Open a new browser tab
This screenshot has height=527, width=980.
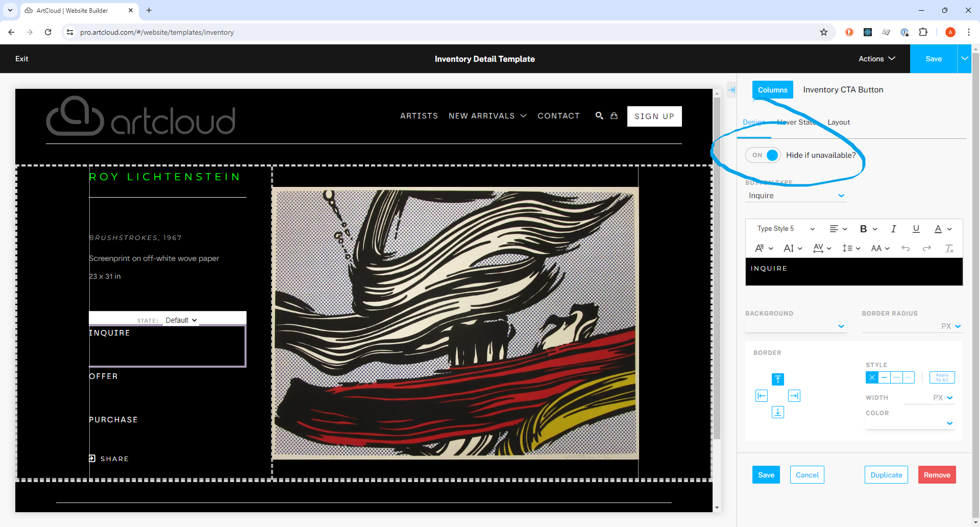pyautogui.click(x=149, y=10)
